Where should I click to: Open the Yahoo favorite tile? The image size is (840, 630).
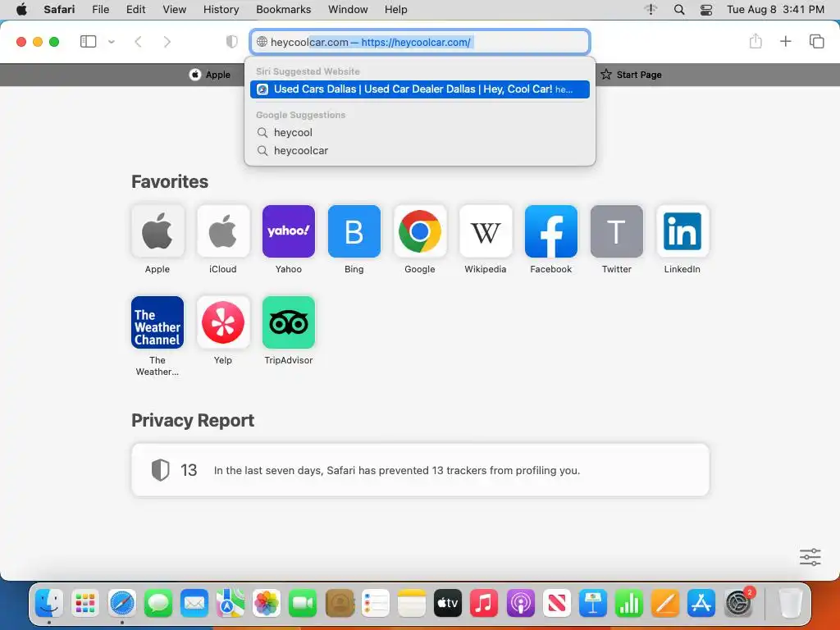tap(289, 231)
